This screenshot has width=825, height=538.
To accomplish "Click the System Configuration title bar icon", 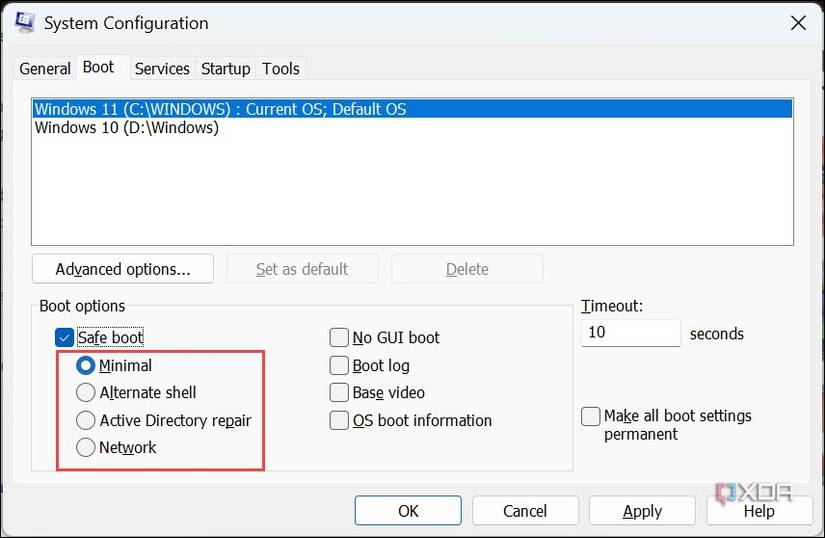I will 24,22.
